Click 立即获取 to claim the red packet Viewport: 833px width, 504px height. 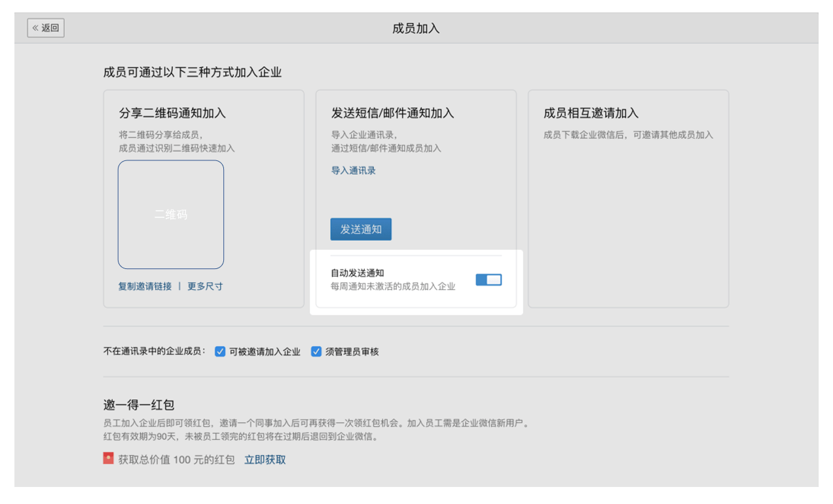tap(265, 459)
